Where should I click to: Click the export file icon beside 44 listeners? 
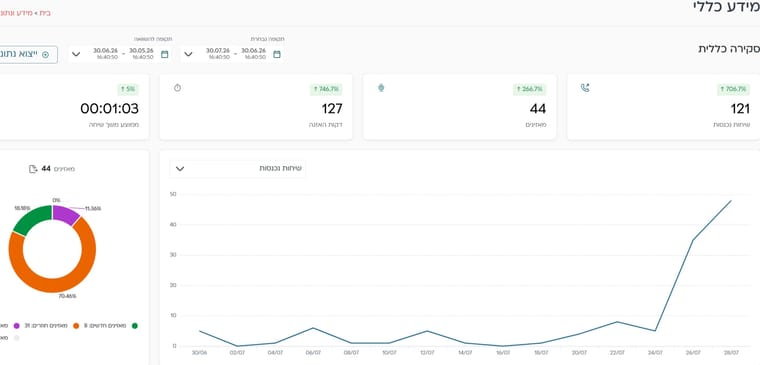pyautogui.click(x=33, y=169)
